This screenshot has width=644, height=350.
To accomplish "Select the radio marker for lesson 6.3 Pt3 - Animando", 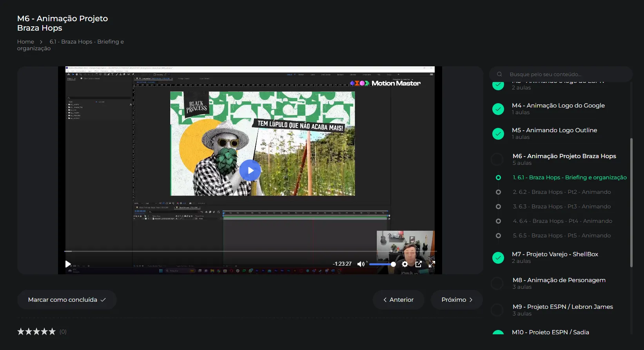I will [x=498, y=206].
